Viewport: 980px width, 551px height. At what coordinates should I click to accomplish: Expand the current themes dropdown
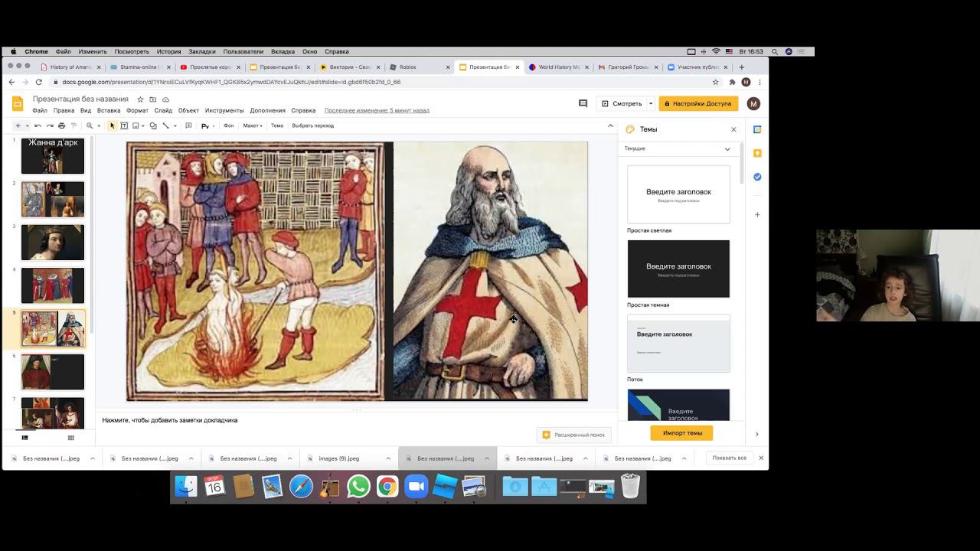tap(727, 148)
